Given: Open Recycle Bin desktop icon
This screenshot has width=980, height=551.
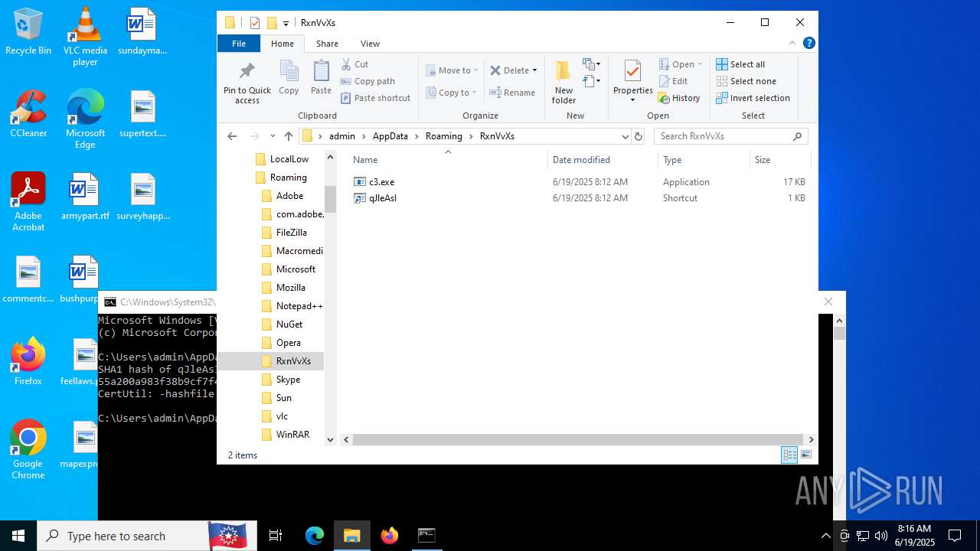Looking at the screenshot, I should [x=28, y=31].
